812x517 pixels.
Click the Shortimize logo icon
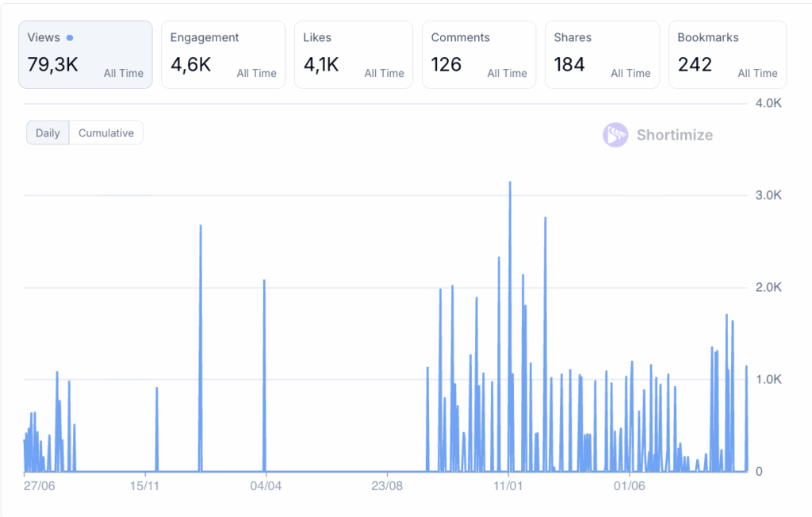(615, 135)
